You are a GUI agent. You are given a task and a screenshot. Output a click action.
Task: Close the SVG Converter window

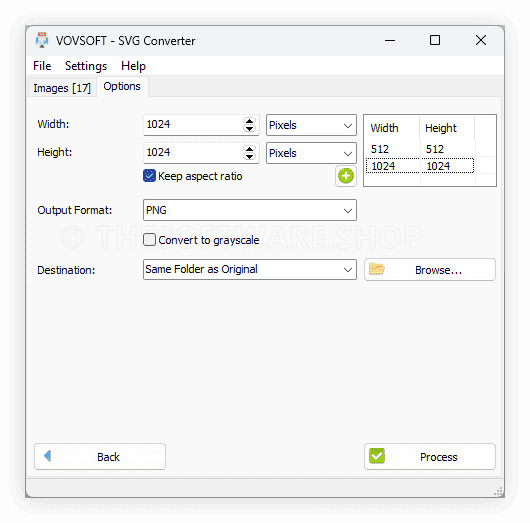click(x=481, y=40)
